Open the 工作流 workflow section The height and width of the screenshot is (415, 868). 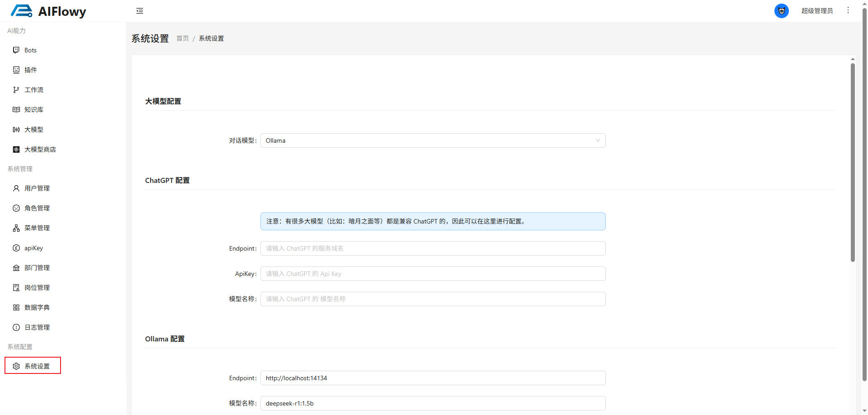(x=34, y=89)
